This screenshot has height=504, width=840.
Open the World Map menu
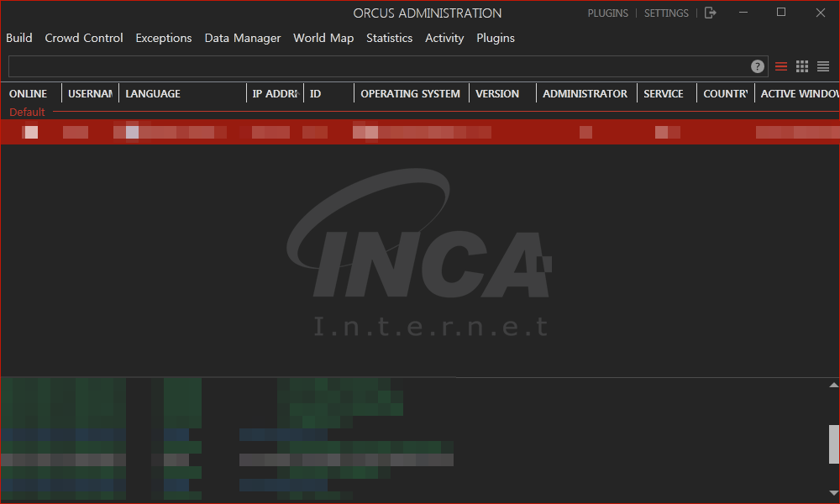(x=323, y=38)
